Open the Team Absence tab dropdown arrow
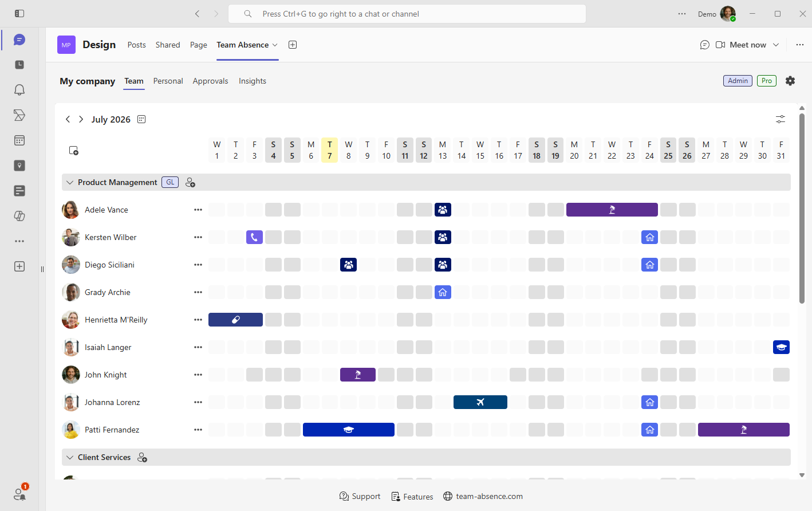Image resolution: width=812 pixels, height=511 pixels. tap(275, 45)
